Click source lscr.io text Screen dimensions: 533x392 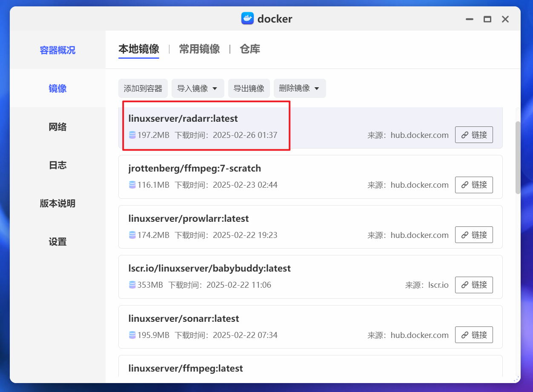pos(438,285)
